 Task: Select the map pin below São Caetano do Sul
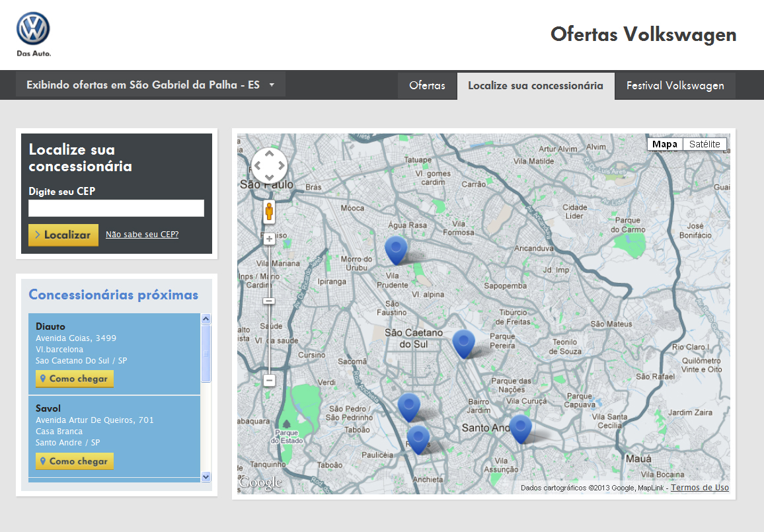point(409,407)
